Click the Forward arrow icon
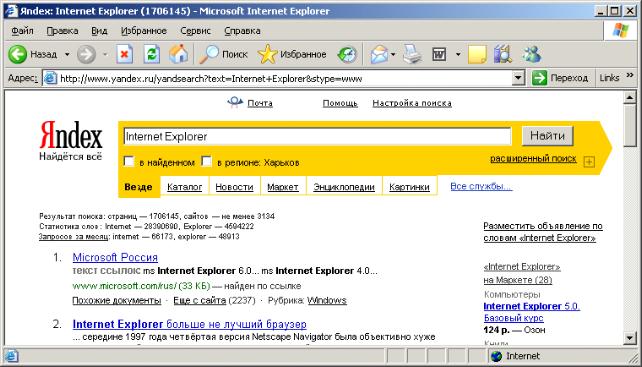This screenshot has width=642, height=367. coord(86,54)
